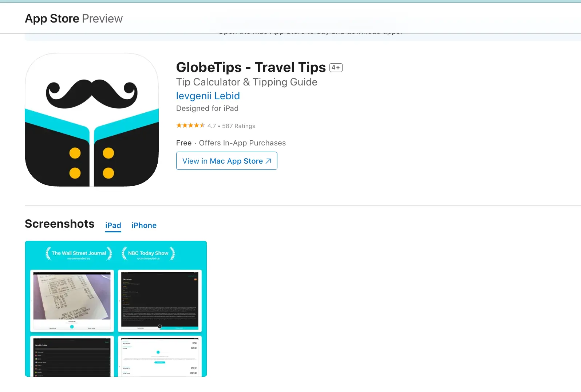Click the Wall Street Journal laurel badge

[x=79, y=254]
